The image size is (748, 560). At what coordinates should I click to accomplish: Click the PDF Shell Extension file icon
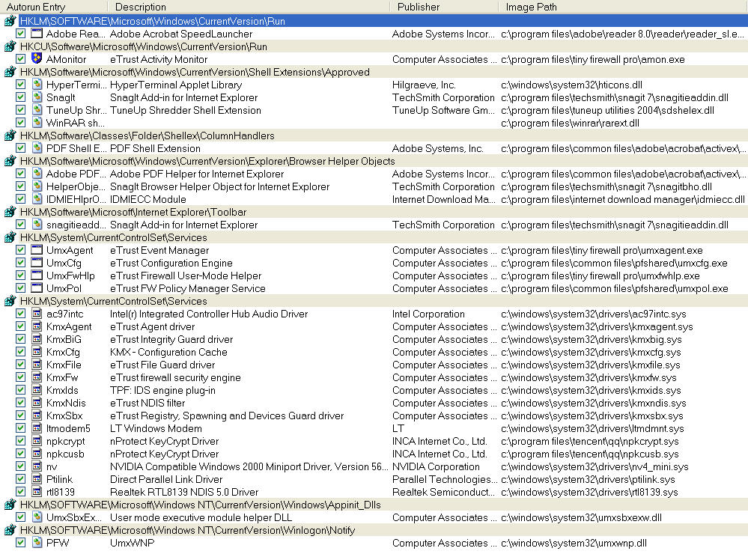coord(37,148)
